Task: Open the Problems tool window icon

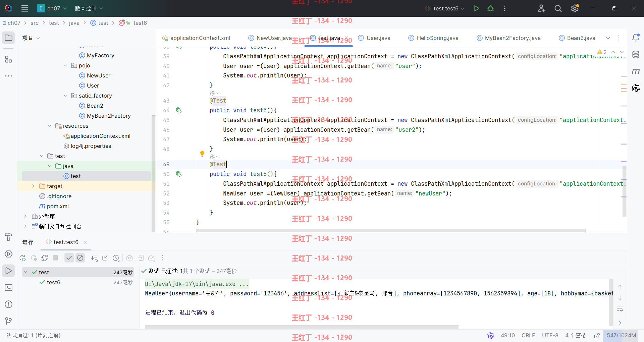Action: pos(8,304)
